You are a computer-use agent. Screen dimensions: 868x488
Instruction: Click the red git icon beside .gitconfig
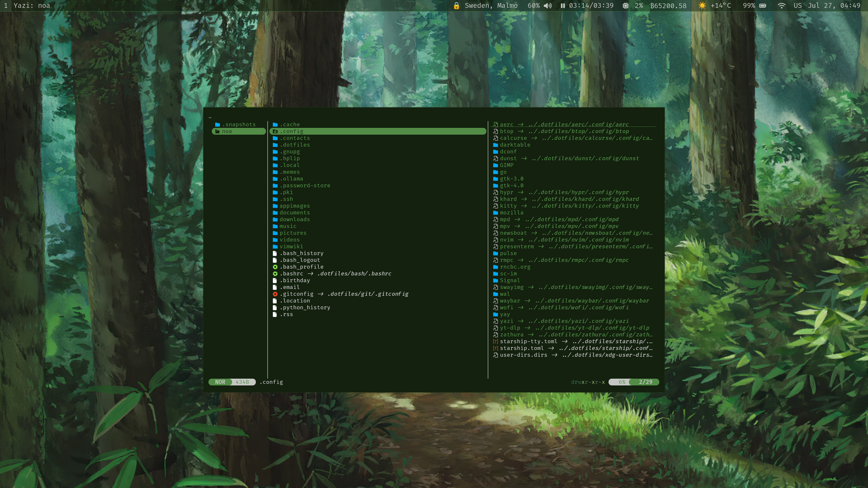click(275, 294)
